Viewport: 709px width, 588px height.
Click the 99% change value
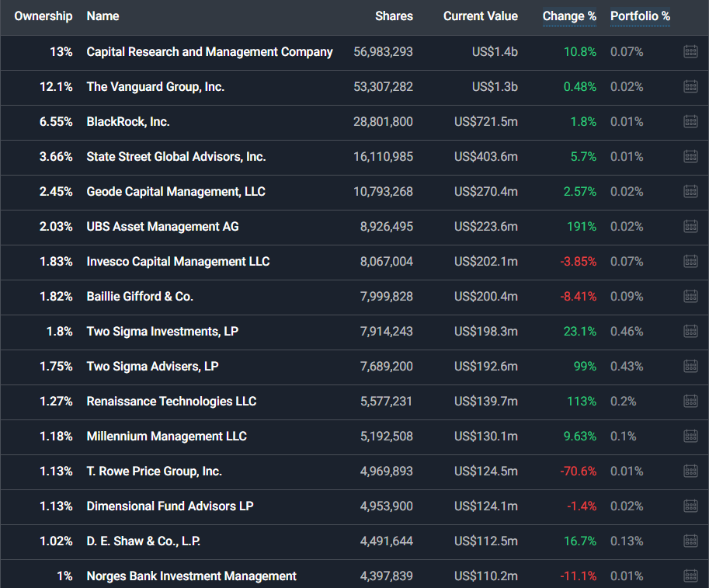click(x=585, y=367)
